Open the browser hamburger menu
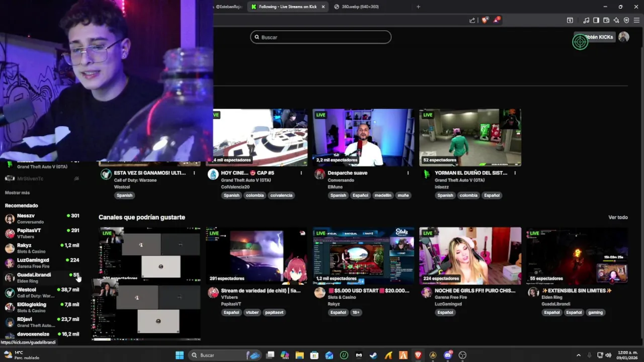644x362 pixels. tap(636, 20)
